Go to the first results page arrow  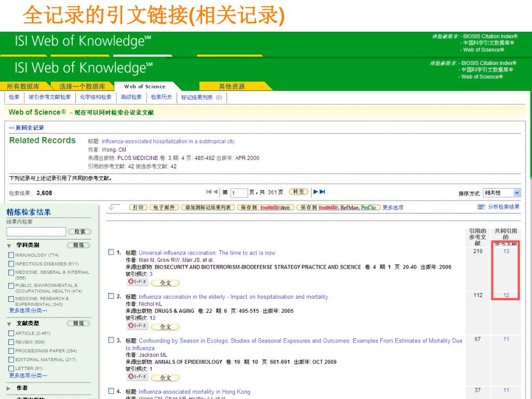[x=208, y=192]
